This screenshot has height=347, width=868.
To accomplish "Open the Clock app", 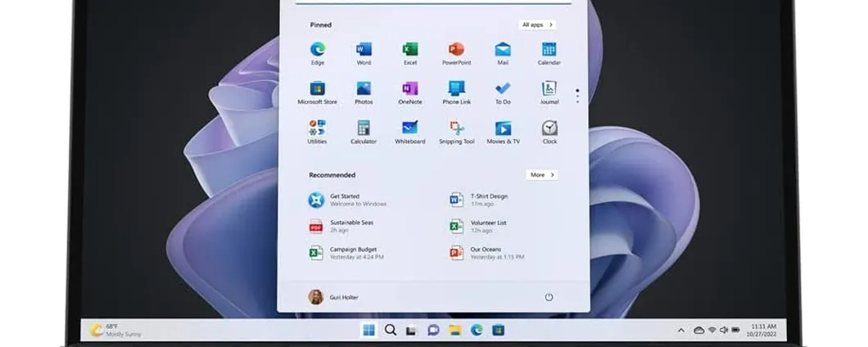I will click(549, 133).
